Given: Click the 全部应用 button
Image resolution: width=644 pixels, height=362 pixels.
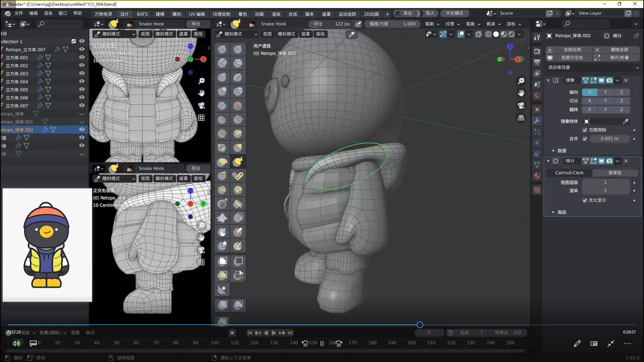Looking at the screenshot, I should tap(572, 50).
